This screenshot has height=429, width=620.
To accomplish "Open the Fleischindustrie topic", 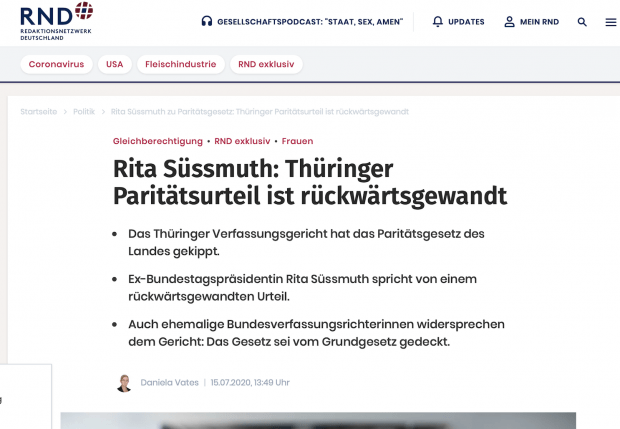I will click(180, 64).
